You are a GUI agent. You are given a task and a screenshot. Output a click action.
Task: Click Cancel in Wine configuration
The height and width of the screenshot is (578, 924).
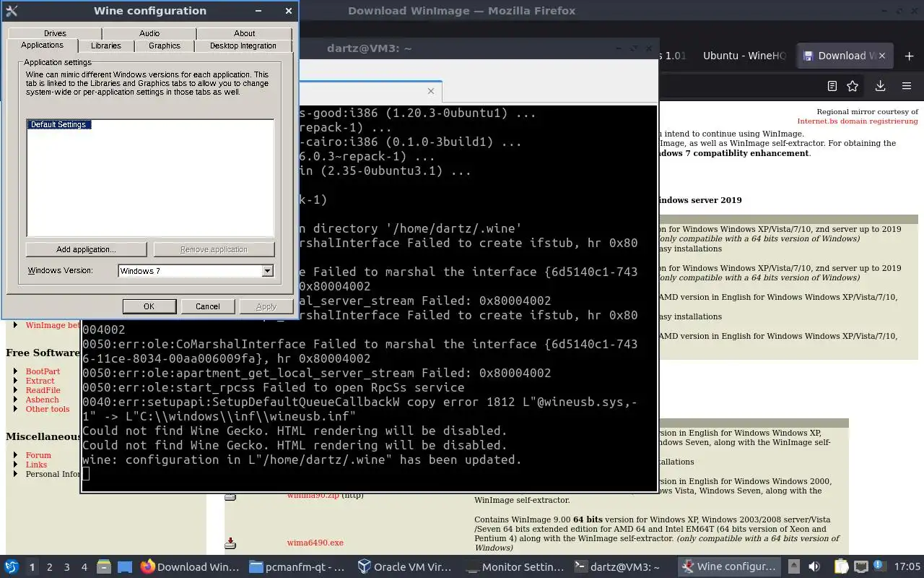coord(208,306)
